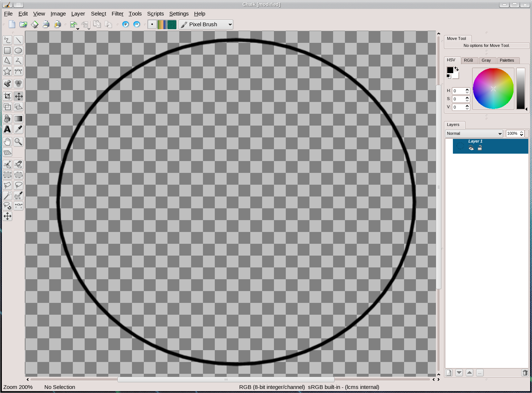Viewport: 532px width, 393px height.
Task: Open the Layer menu
Action: point(78,14)
